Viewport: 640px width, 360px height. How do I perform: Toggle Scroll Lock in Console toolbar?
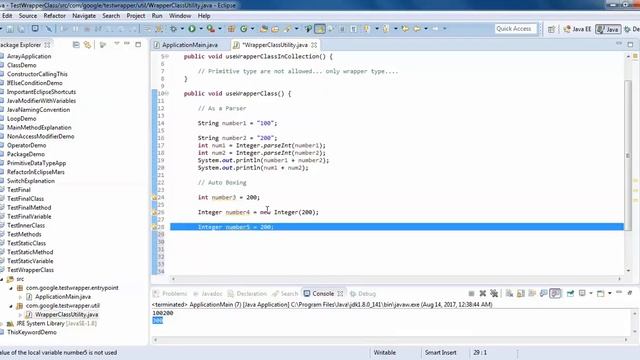[520, 293]
